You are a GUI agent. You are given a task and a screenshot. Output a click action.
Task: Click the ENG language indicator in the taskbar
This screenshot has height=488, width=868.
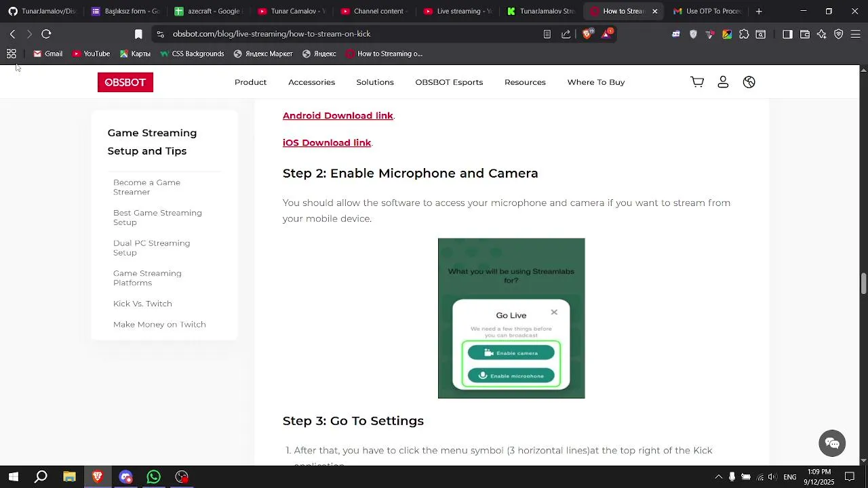[790, 477]
